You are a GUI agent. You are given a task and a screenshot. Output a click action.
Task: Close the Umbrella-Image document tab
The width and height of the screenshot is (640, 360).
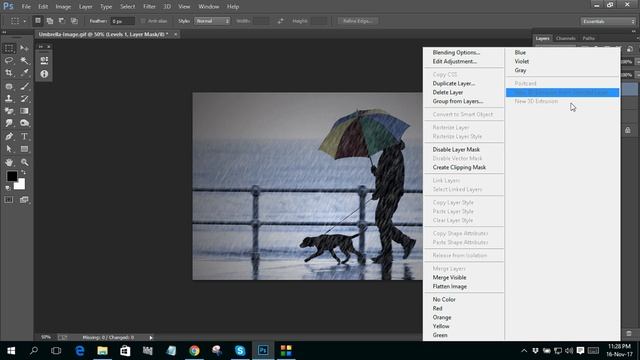(176, 34)
